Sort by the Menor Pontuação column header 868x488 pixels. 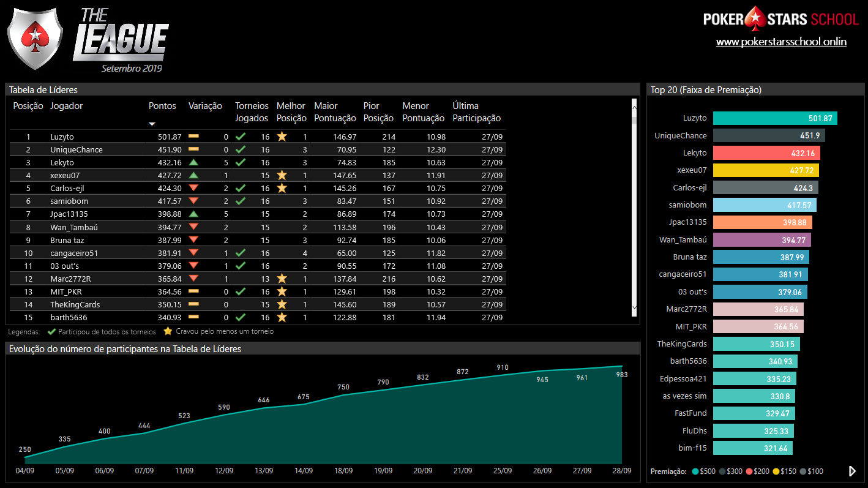click(x=423, y=112)
